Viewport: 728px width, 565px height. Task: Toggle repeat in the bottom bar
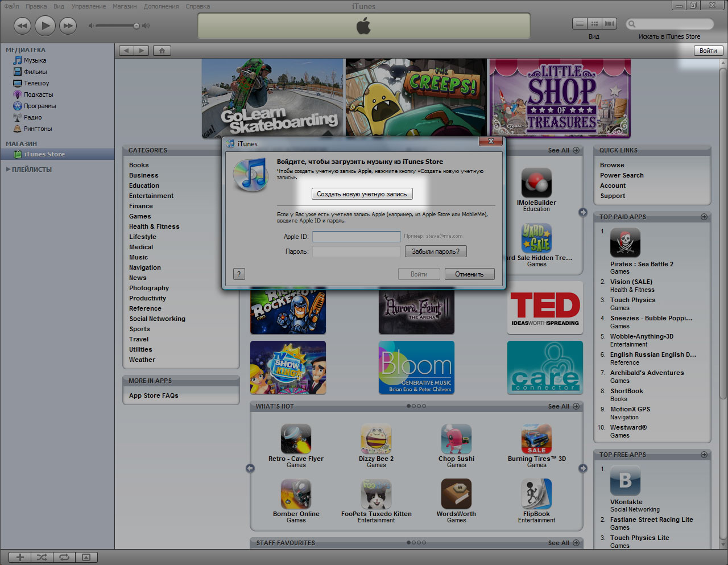pos(64,557)
